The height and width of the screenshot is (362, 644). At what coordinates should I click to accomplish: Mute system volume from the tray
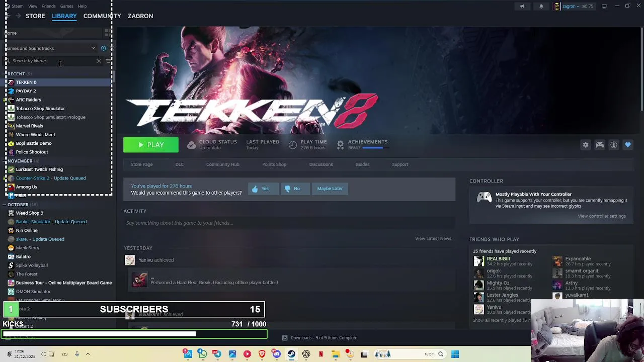click(43, 354)
